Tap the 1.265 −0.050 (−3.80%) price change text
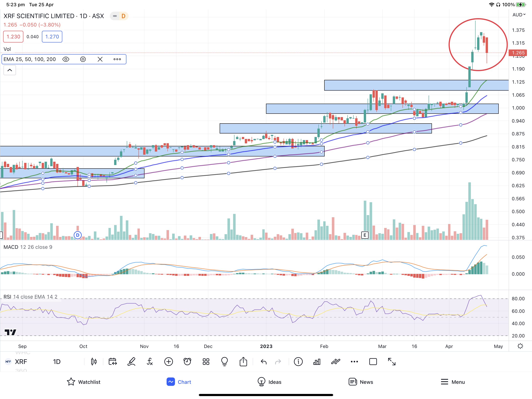This screenshot has height=399, width=532. pyautogui.click(x=32, y=25)
